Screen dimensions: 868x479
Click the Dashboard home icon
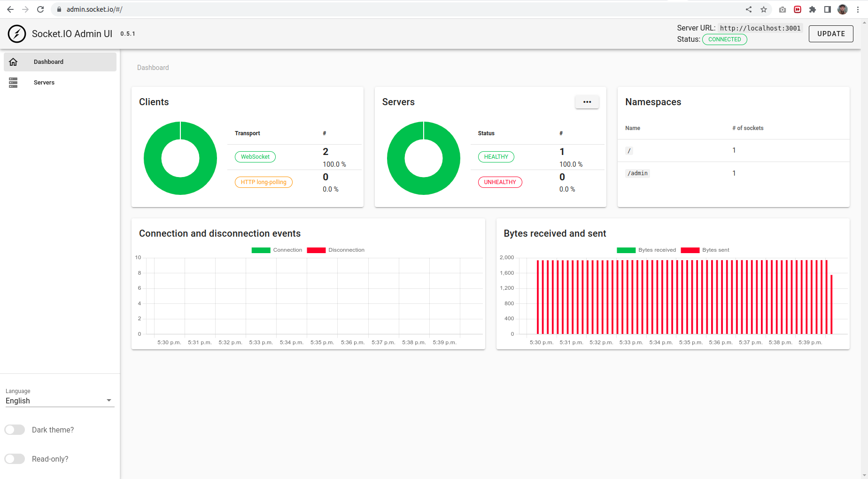point(13,62)
